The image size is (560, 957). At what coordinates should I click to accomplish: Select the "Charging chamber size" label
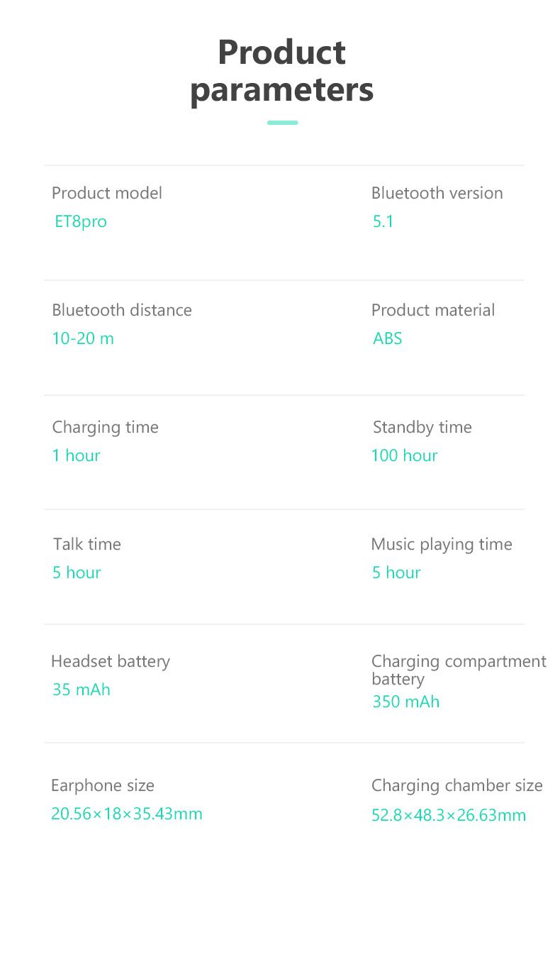tap(457, 785)
